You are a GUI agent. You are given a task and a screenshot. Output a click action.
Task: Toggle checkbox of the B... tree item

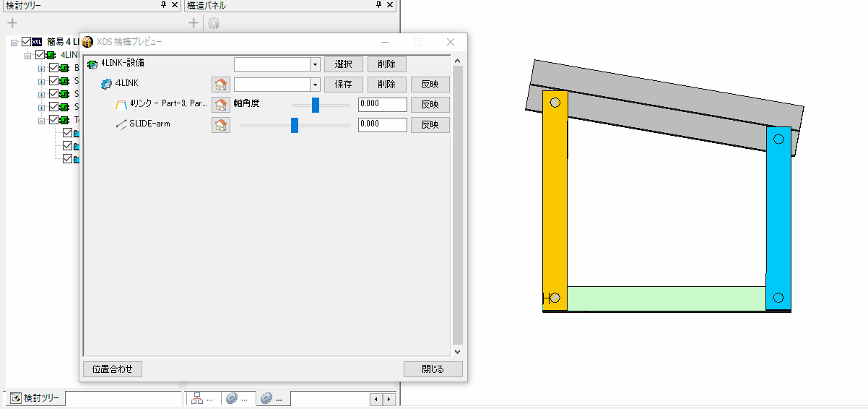[x=54, y=69]
